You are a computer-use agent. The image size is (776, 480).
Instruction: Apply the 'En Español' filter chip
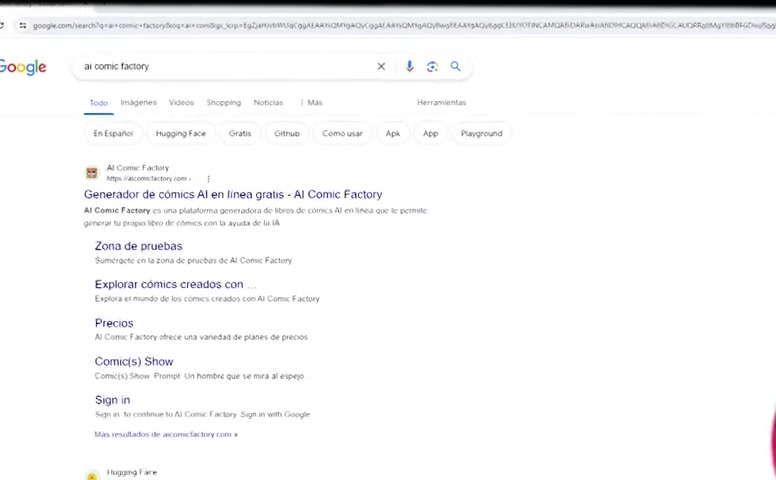[113, 134]
